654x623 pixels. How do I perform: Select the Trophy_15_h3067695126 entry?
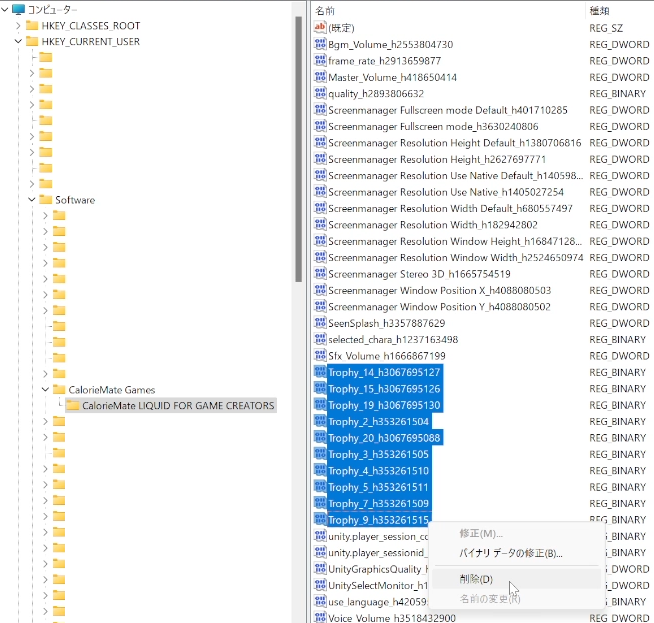pos(384,389)
